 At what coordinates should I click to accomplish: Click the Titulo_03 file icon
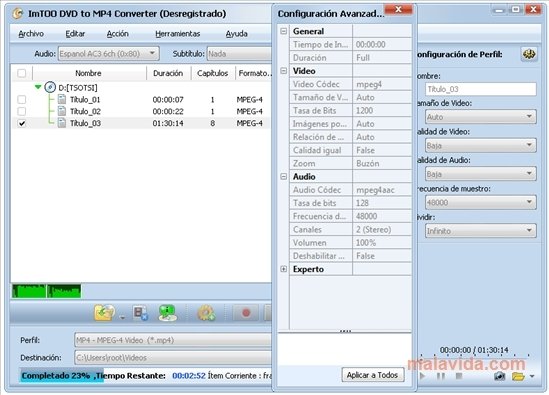tap(62, 123)
